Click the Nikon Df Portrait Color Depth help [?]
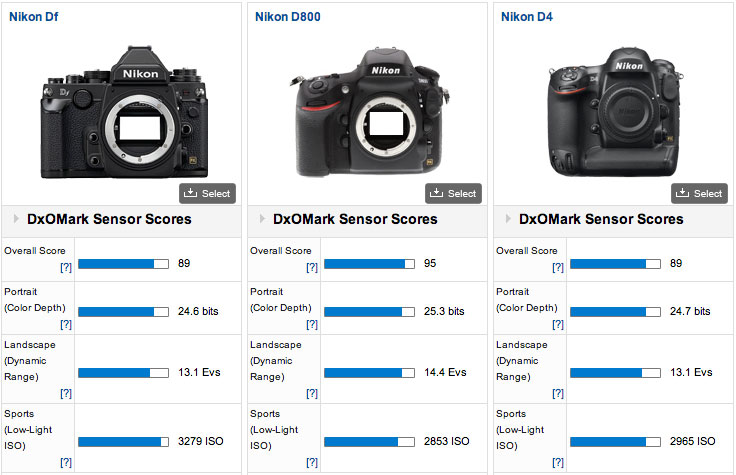This screenshot has width=736, height=475. tap(66, 324)
